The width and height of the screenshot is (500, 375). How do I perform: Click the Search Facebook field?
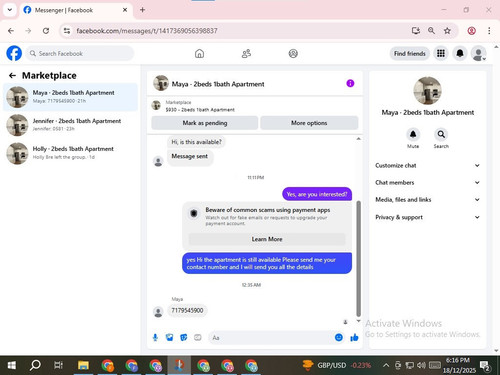[x=80, y=53]
